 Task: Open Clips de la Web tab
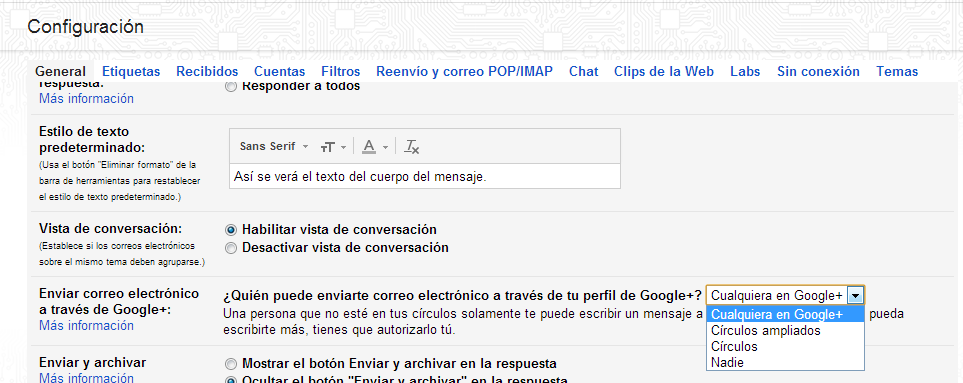point(664,72)
